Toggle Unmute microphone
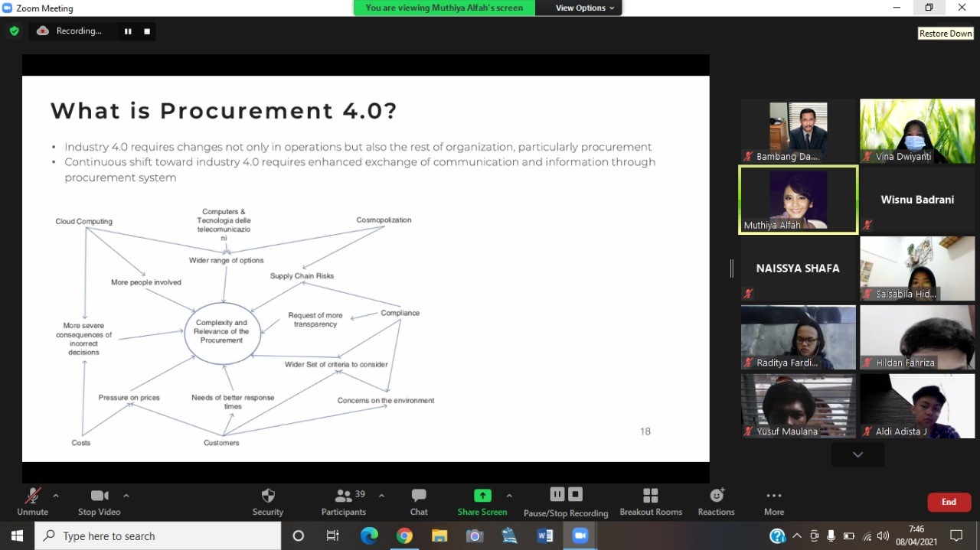Viewport: 980px width, 550px height. tap(32, 496)
